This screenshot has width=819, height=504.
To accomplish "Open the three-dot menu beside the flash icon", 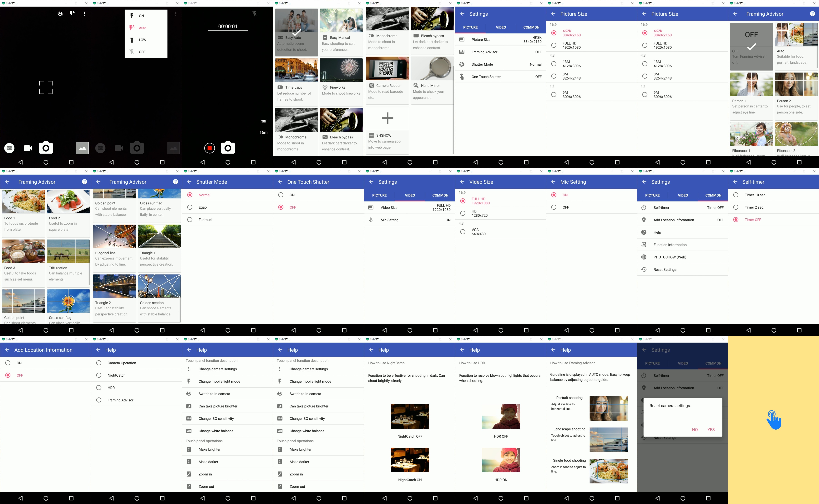I will click(x=85, y=14).
